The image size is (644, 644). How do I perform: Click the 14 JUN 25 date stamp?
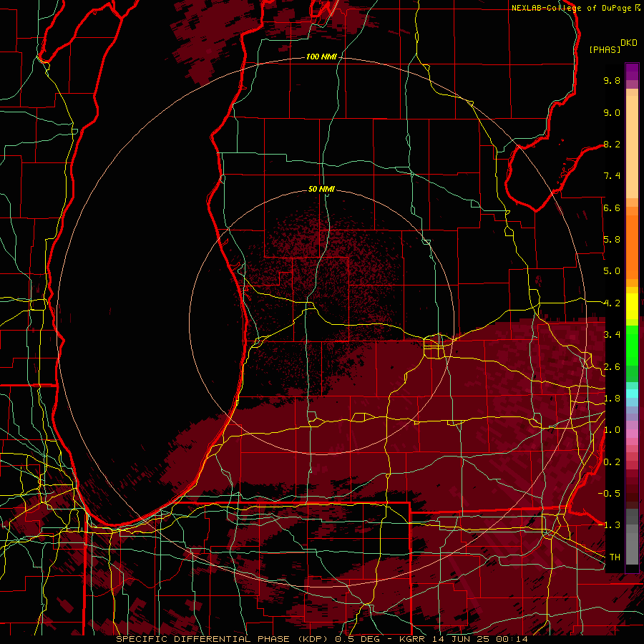[x=462, y=639]
